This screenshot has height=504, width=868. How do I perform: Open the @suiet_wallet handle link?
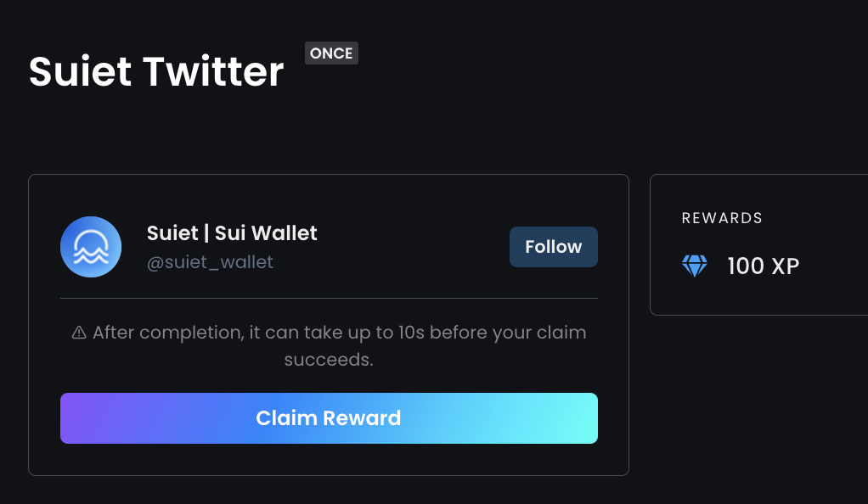[210, 262]
